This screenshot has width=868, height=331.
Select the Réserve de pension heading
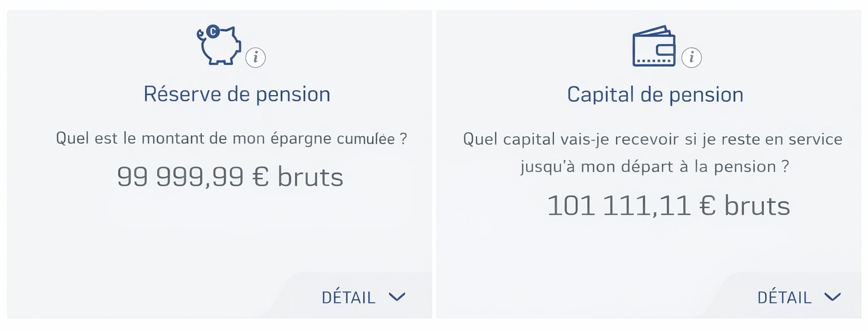click(237, 94)
